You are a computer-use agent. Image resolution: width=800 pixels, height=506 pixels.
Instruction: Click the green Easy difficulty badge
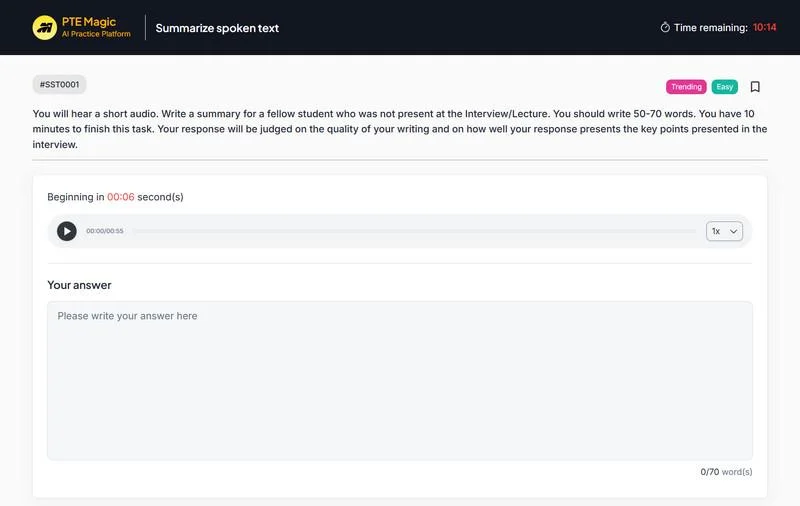point(725,87)
